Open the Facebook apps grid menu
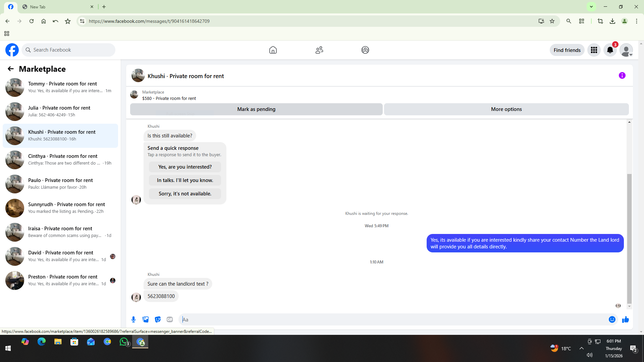Image resolution: width=644 pixels, height=362 pixels. coord(594,50)
